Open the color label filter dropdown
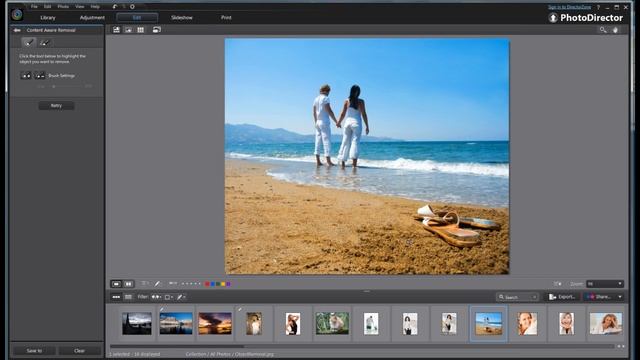Screen dimensions: 640x360 pos(169,297)
